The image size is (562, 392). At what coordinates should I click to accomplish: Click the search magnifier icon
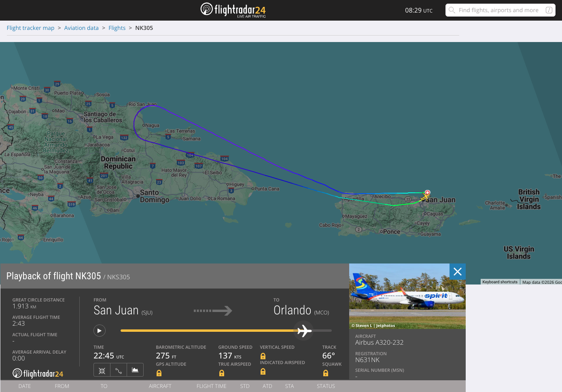point(452,10)
